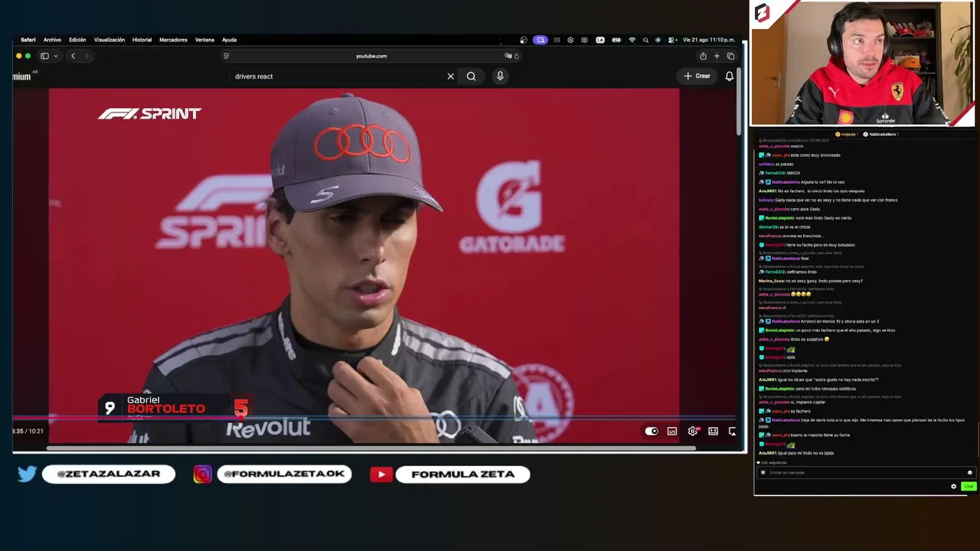Image resolution: width=980 pixels, height=551 pixels.
Task: Click the Safari share icon
Action: pyautogui.click(x=703, y=56)
